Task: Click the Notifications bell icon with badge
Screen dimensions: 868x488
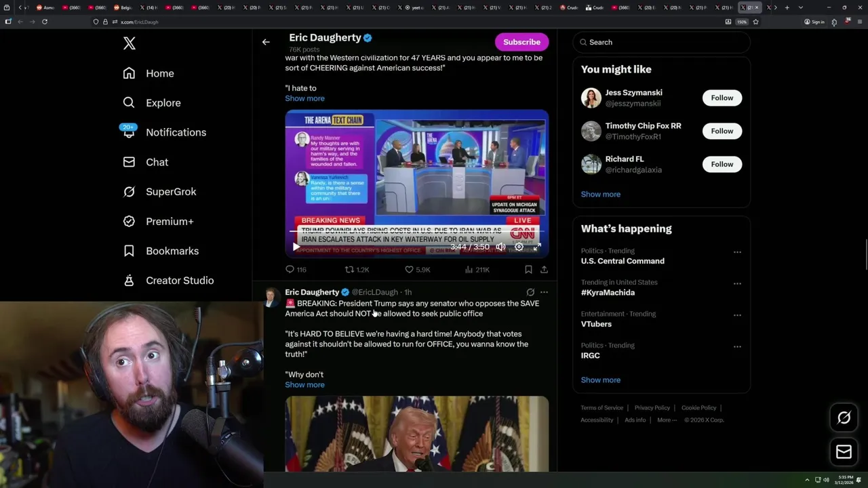Action: pos(129,131)
